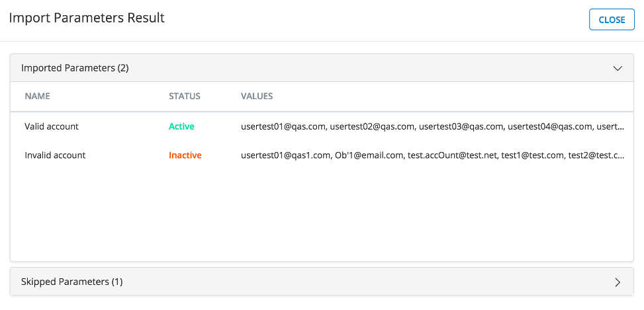Click the VALUES column header
The image size is (644, 310).
click(257, 97)
